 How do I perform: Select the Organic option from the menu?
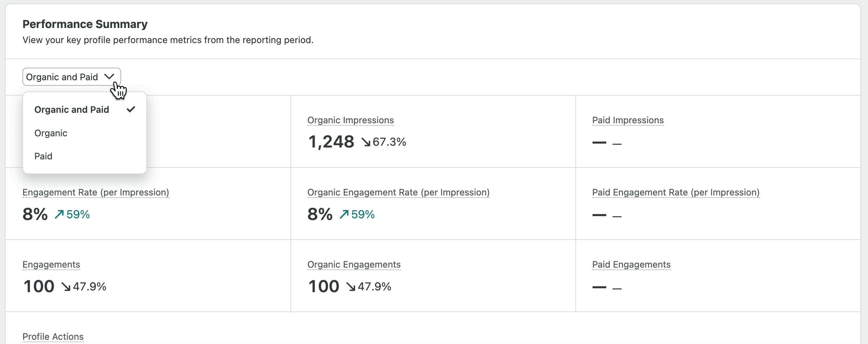click(x=51, y=133)
